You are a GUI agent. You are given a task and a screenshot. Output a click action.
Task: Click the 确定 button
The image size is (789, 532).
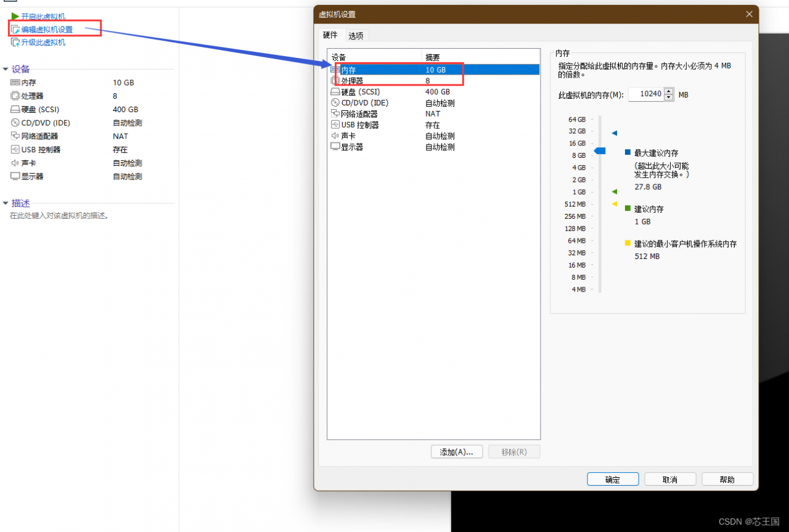(x=613, y=480)
